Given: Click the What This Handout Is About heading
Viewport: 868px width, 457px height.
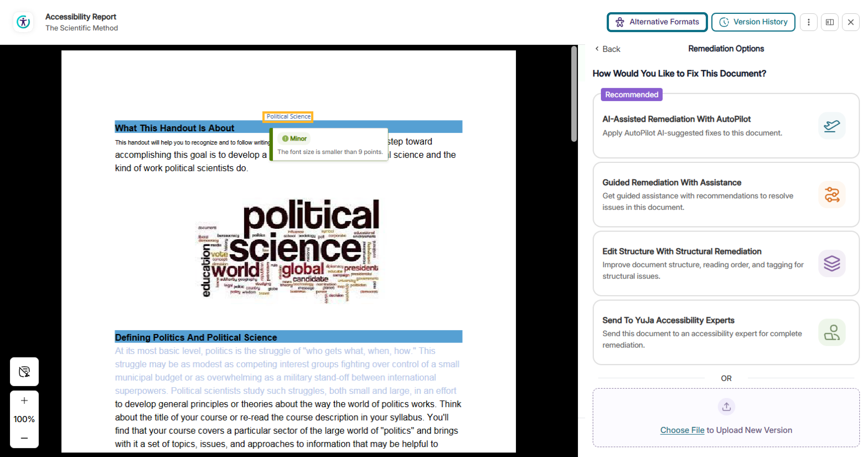Looking at the screenshot, I should coord(174,128).
